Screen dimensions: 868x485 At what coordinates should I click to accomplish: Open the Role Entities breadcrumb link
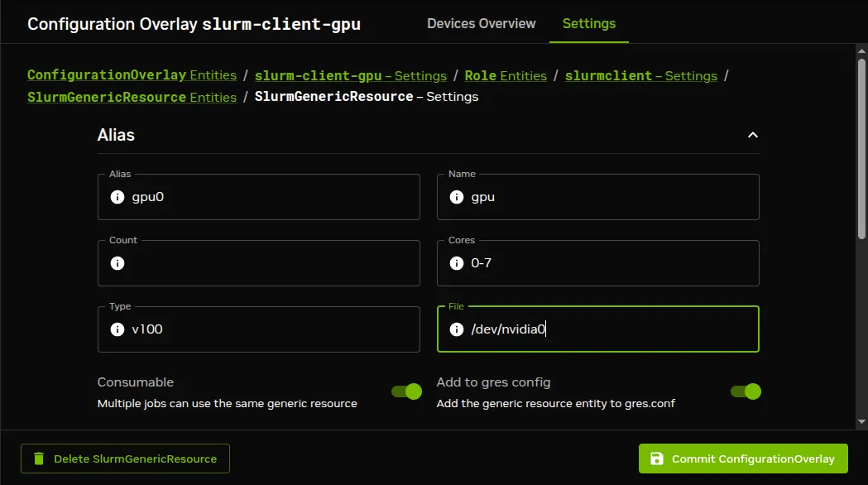tap(506, 75)
